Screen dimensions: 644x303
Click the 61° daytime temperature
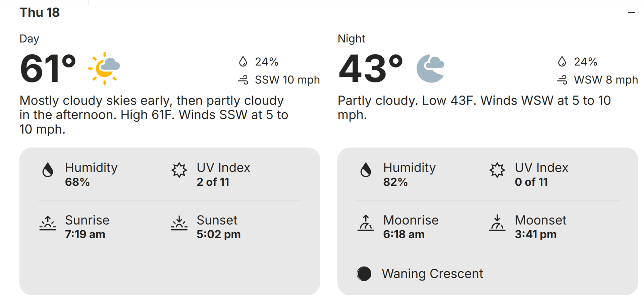click(48, 69)
